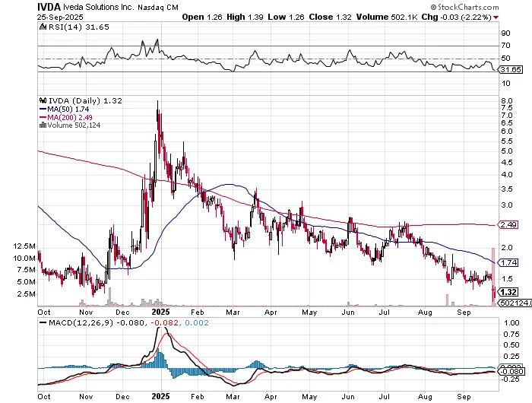Click the Low 1.26 value
The width and height of the screenshot is (532, 403).
click(286, 17)
